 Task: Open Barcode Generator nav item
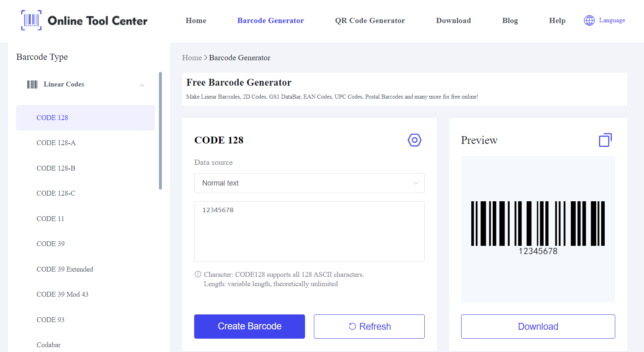click(x=271, y=21)
